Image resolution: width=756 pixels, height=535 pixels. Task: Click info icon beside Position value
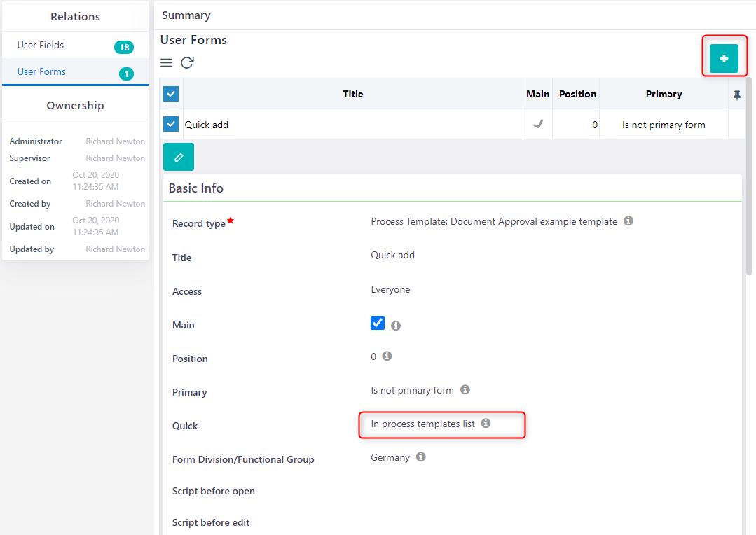387,356
